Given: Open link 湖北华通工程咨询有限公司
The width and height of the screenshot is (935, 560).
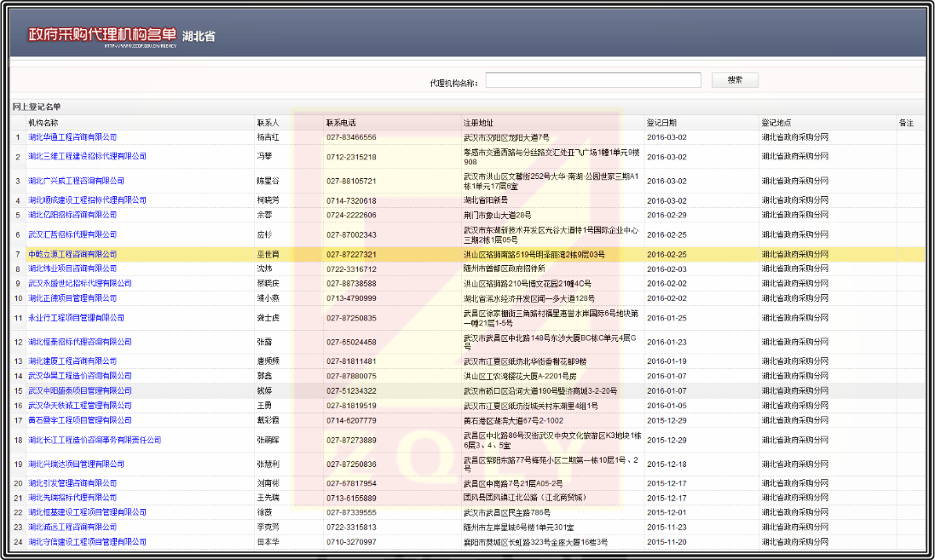Looking at the screenshot, I should 72,137.
